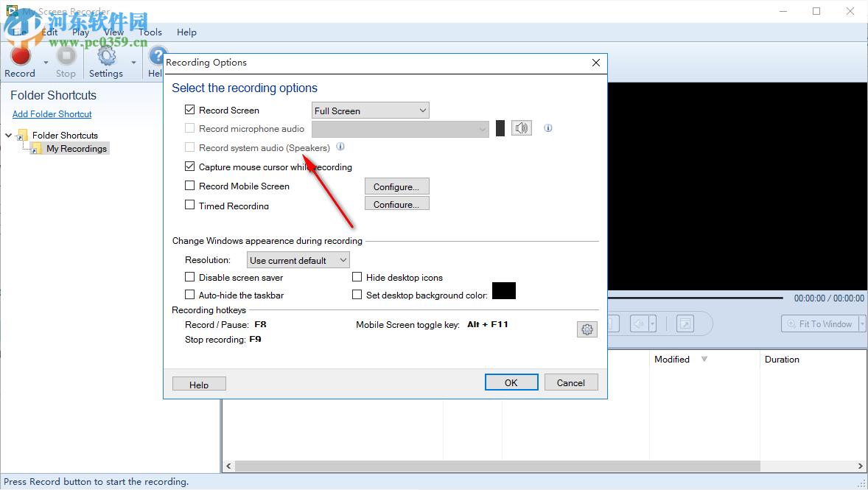Collapse the Folder Shortcuts tree
Viewport: 868px width, 490px height.
click(7, 135)
